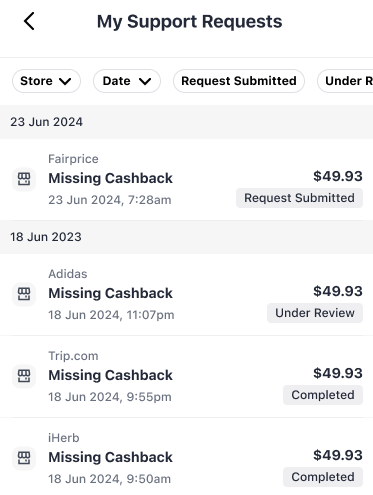This screenshot has height=495, width=373.
Task: Click the Date dropdown chevron
Action: 145,81
